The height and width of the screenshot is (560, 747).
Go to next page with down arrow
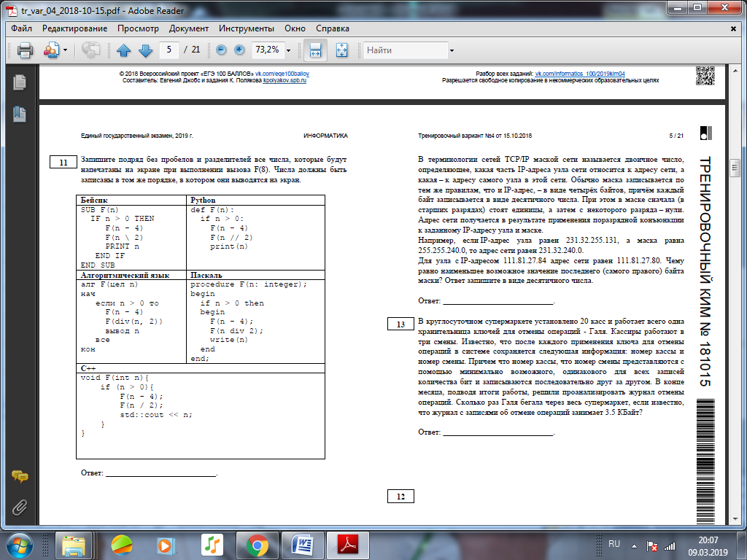(145, 50)
